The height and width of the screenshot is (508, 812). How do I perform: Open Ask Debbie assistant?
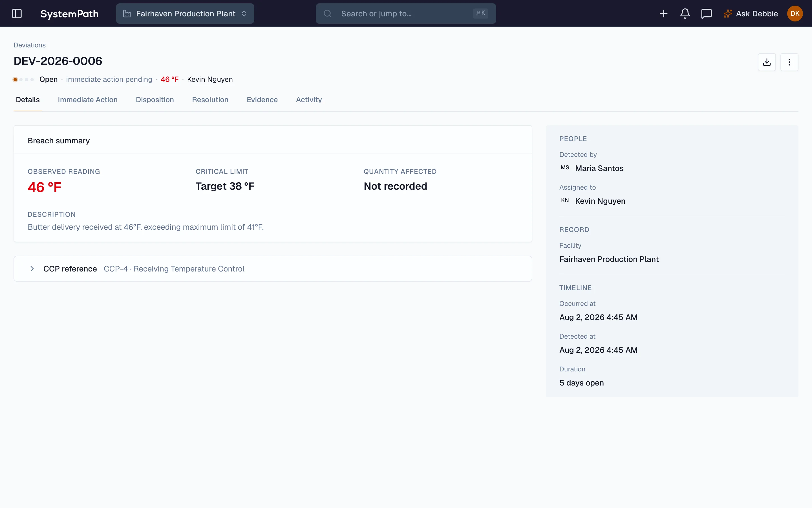click(x=751, y=14)
